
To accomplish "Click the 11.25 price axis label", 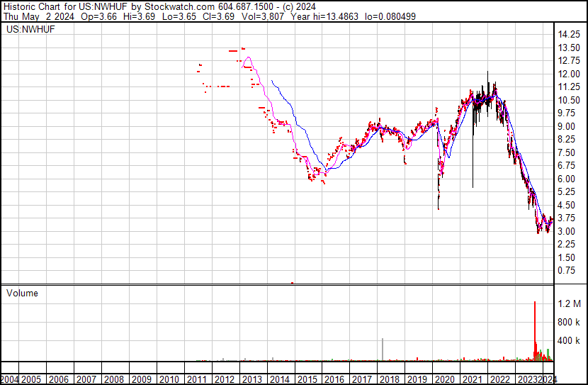I will click(569, 87).
